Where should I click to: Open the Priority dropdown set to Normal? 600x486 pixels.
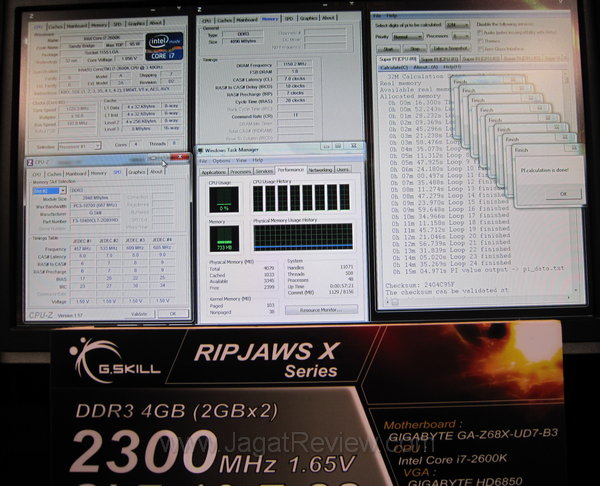coord(407,37)
